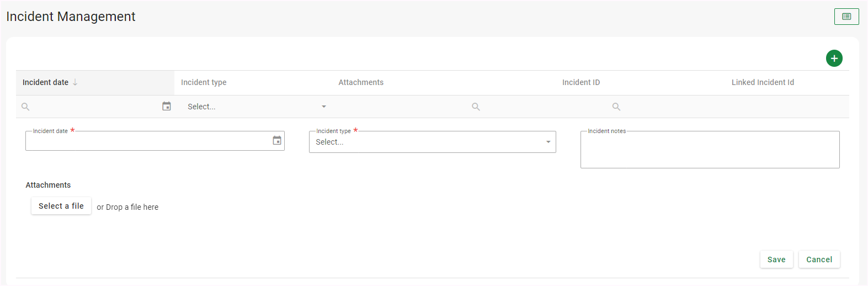
Task: Open calendar picker in Incident date filter row
Action: point(166,106)
